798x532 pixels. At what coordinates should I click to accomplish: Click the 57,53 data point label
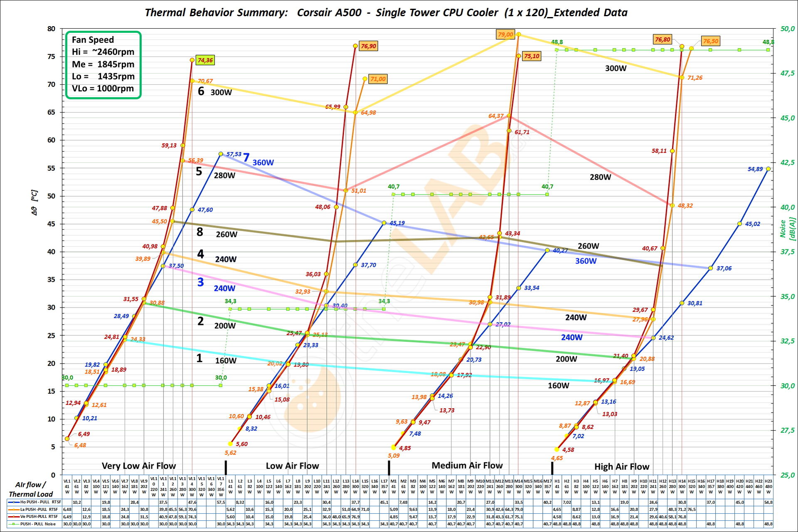pyautogui.click(x=234, y=154)
